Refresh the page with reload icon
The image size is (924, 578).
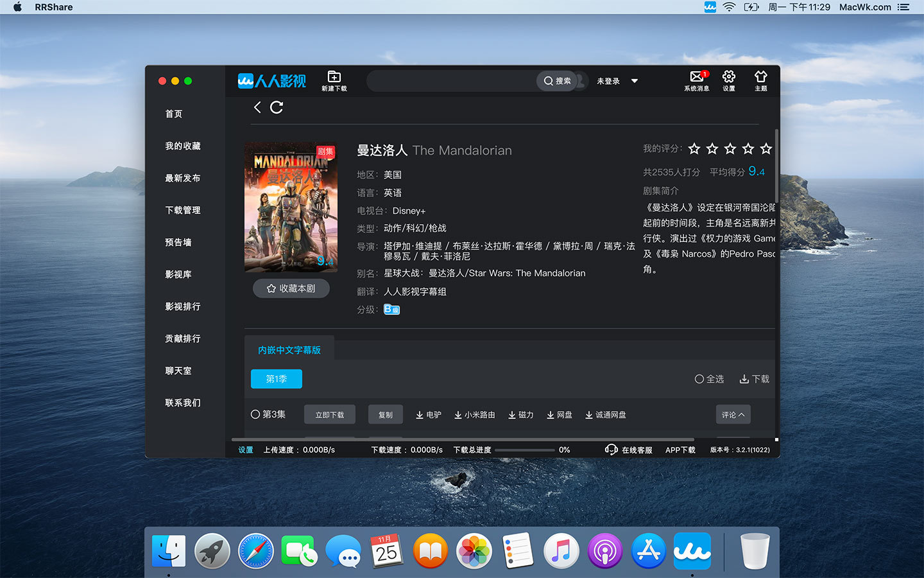coord(277,107)
